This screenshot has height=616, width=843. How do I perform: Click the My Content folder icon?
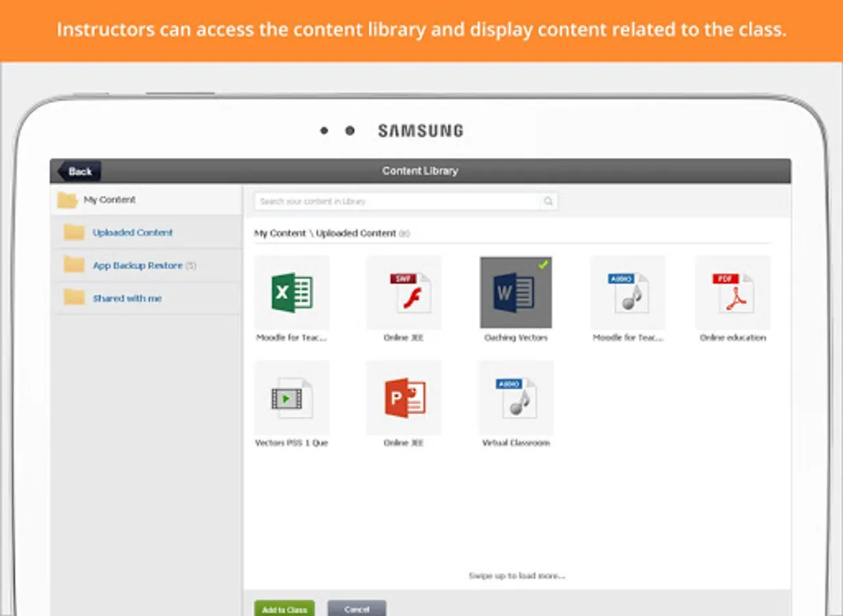pos(67,200)
